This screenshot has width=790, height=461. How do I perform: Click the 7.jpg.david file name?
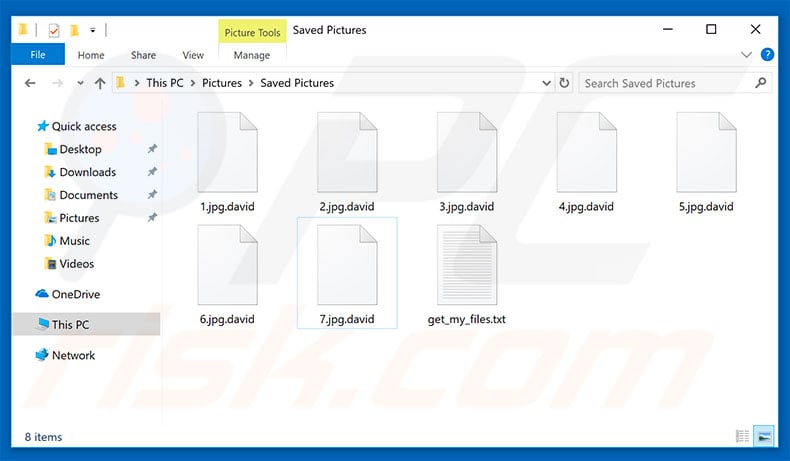[347, 319]
